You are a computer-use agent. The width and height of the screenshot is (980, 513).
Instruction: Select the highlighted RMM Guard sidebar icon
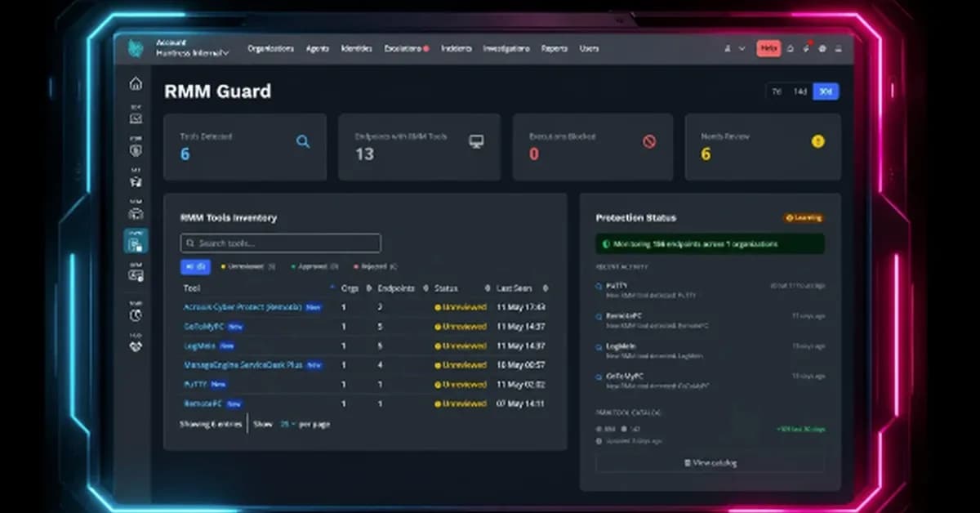point(136,241)
